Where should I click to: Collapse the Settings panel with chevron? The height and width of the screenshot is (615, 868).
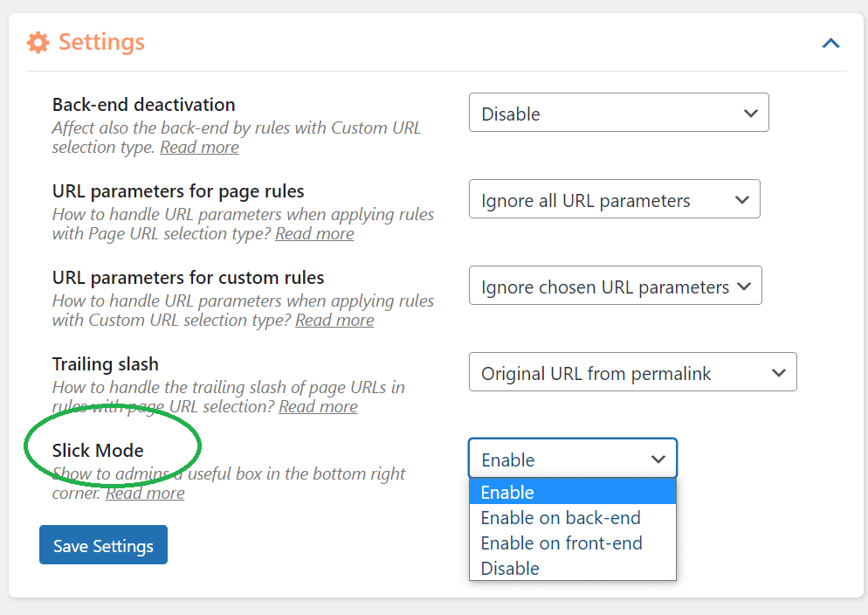[x=830, y=43]
